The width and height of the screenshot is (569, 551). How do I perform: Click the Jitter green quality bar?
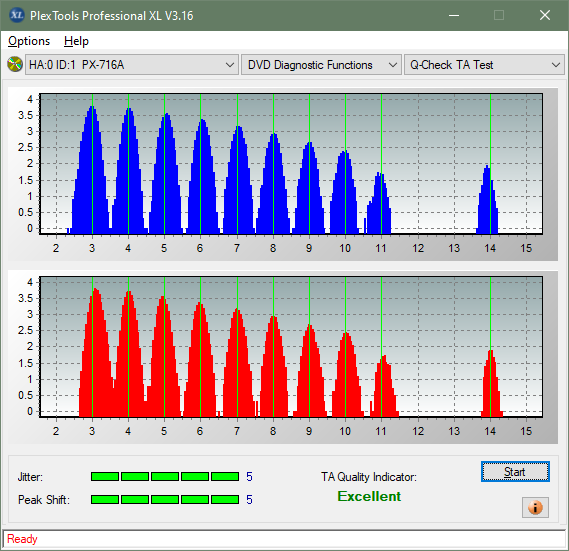coord(165,476)
